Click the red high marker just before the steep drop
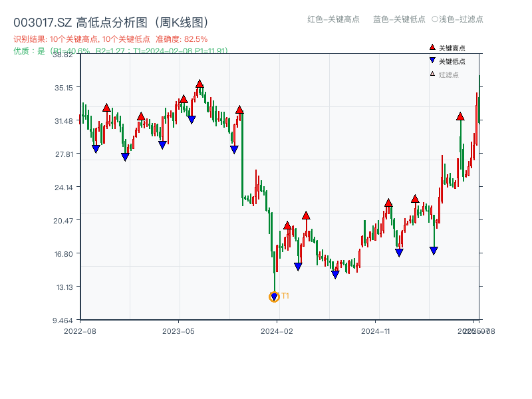This screenshot has height=399, width=532. coord(239,110)
